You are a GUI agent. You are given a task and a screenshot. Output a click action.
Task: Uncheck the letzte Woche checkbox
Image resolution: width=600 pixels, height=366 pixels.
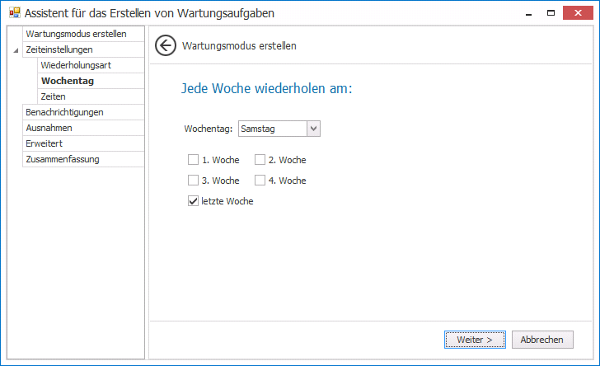click(x=193, y=201)
